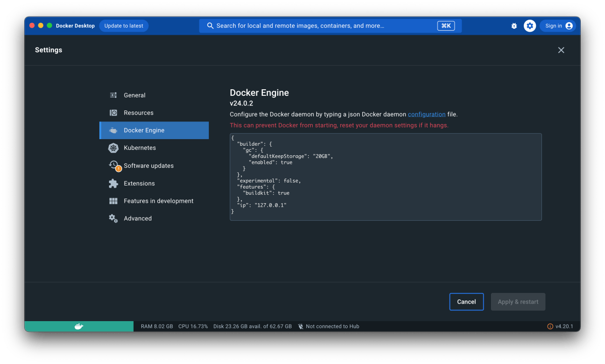Viewport: 605px width, 364px height.
Task: Click the Docker Engine whale icon in sidebar
Action: pos(113,131)
